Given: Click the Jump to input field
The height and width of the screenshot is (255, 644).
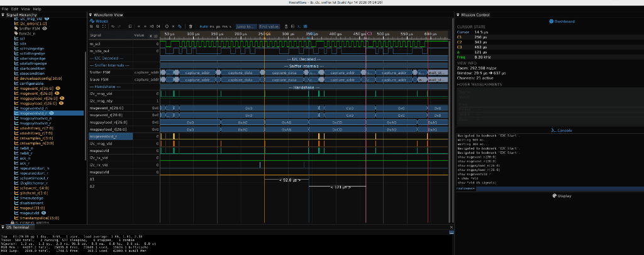Looking at the screenshot, I should [247, 26].
